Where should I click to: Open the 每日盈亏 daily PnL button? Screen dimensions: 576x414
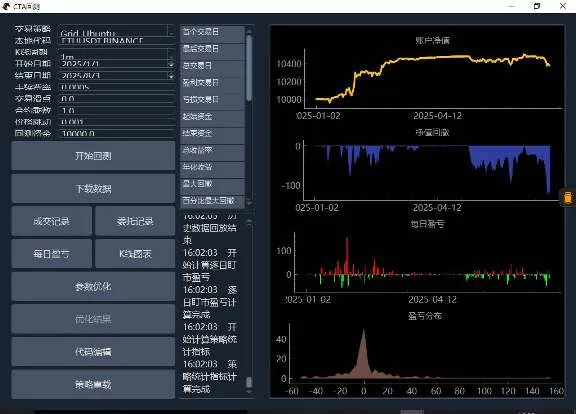tap(51, 254)
